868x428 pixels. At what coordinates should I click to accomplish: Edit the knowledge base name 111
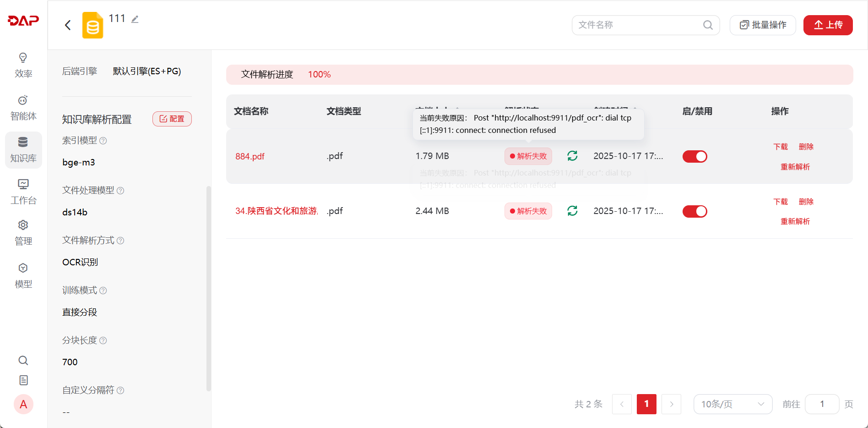135,19
